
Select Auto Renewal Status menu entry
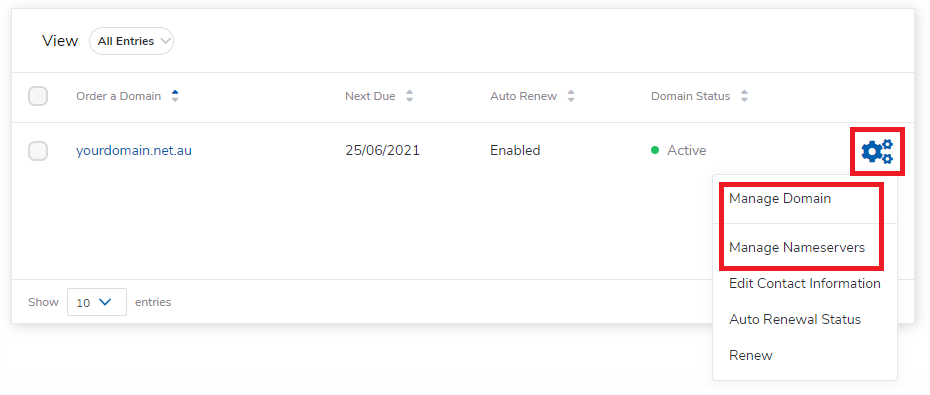click(795, 320)
